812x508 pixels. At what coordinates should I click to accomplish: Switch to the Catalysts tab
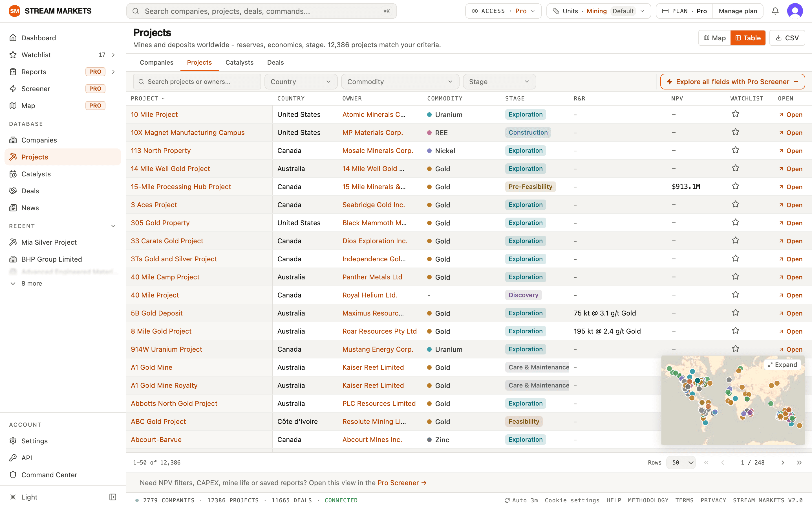(x=239, y=62)
